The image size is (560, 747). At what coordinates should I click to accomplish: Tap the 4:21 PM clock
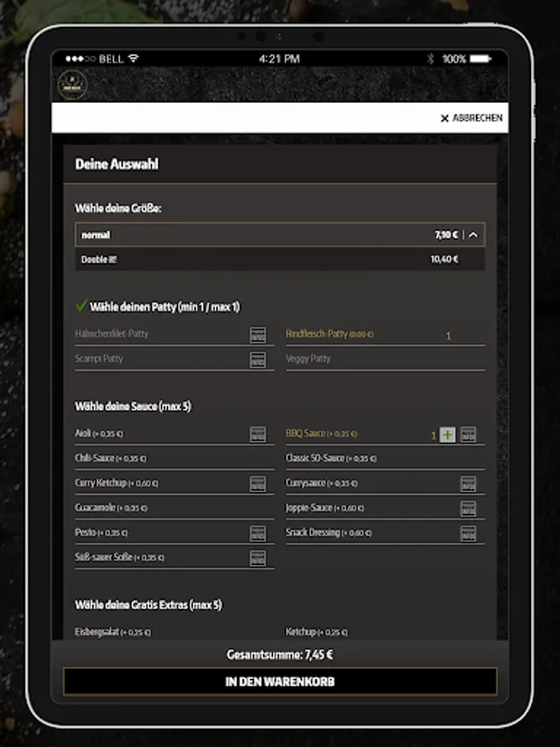pyautogui.click(x=279, y=59)
